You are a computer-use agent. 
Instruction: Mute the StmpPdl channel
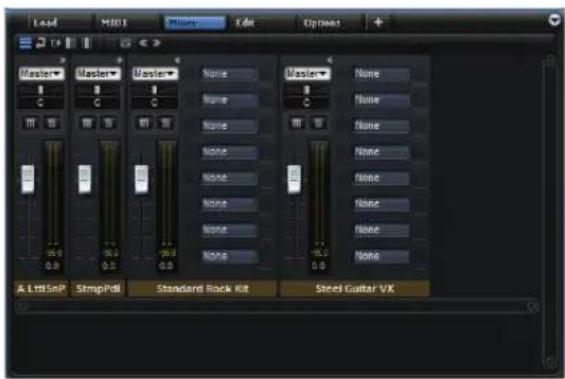[x=87, y=123]
